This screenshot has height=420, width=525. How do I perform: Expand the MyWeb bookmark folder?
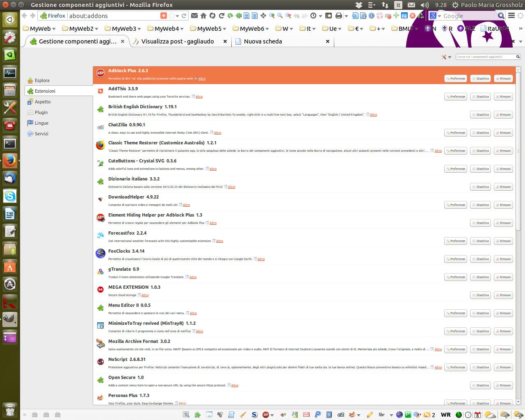point(39,28)
